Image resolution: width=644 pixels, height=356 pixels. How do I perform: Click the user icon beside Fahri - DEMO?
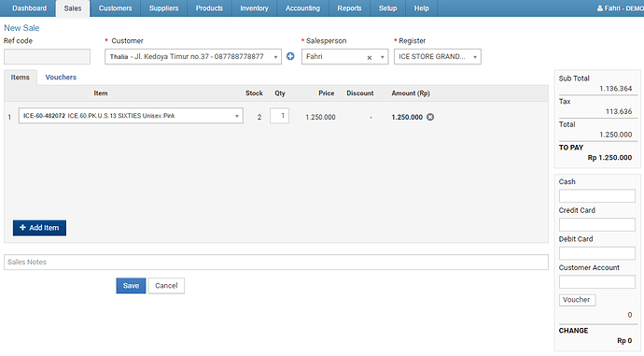[x=599, y=8]
